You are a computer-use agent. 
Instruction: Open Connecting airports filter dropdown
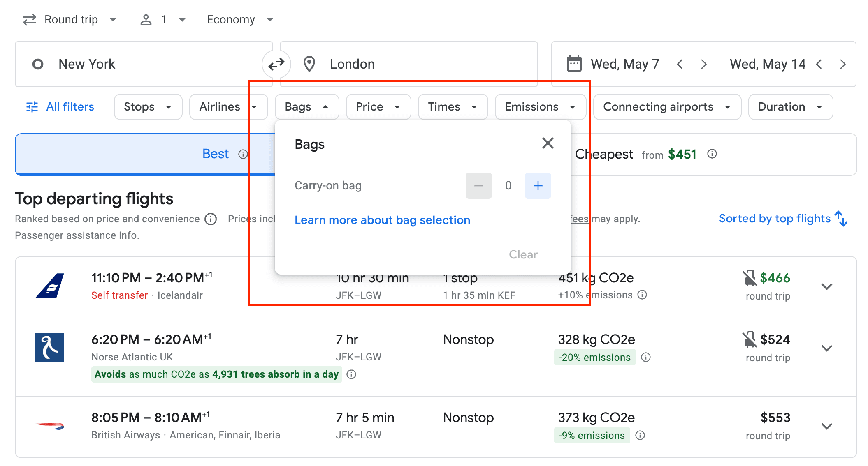667,107
